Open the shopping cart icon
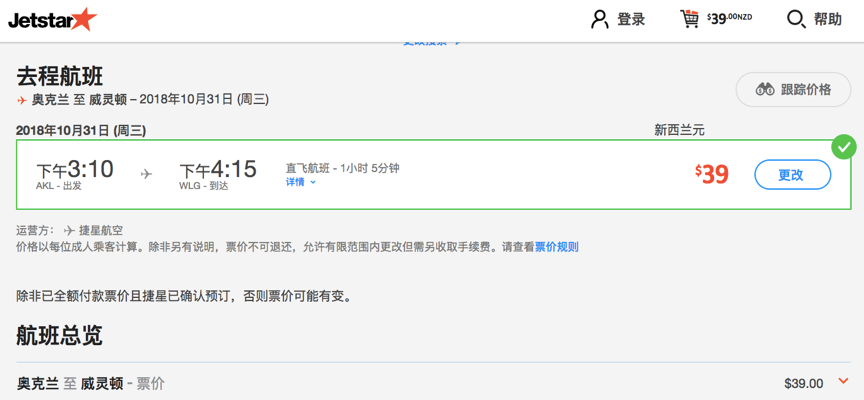864x400 pixels. click(689, 19)
